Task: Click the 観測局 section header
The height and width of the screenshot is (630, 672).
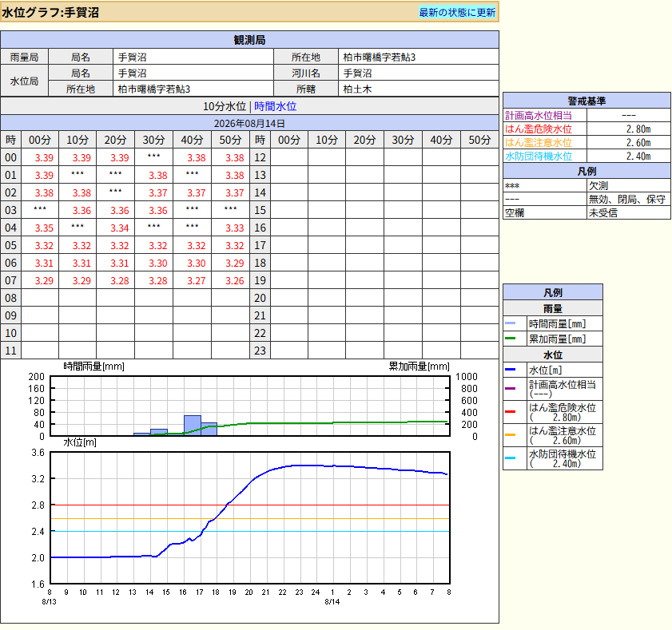Action: [x=249, y=40]
